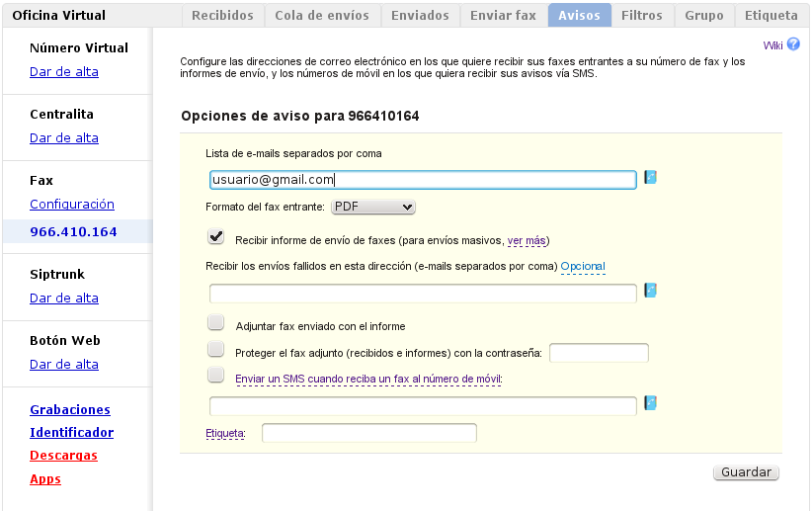
Task: Open the Enviar fax tab
Action: [504, 16]
